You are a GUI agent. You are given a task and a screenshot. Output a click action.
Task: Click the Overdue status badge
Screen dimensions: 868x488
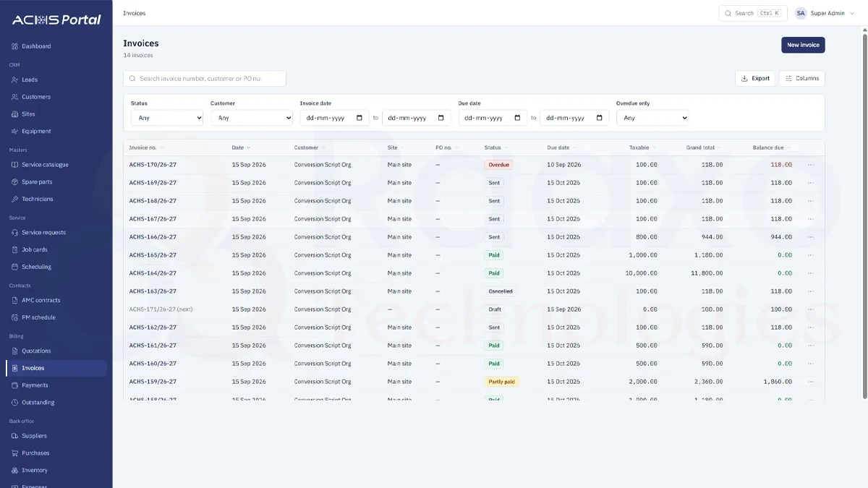498,165
